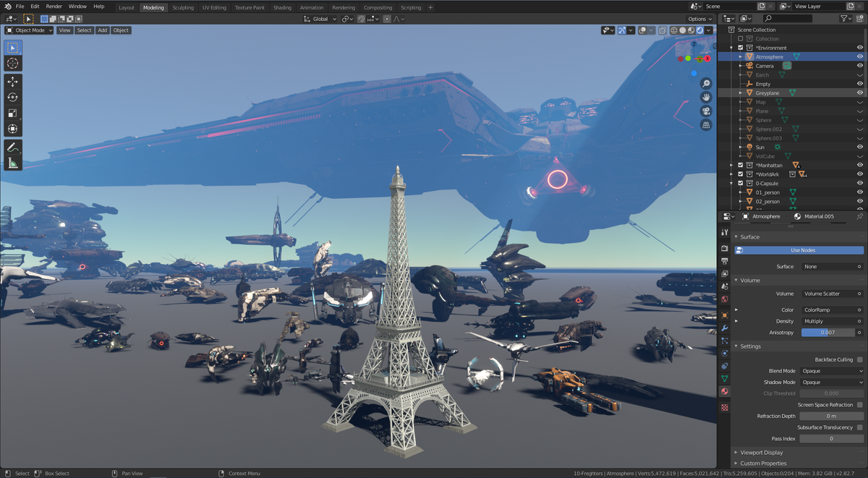The height and width of the screenshot is (478, 868).
Task: Open the Object Data mesh tab
Action: pyautogui.click(x=725, y=378)
